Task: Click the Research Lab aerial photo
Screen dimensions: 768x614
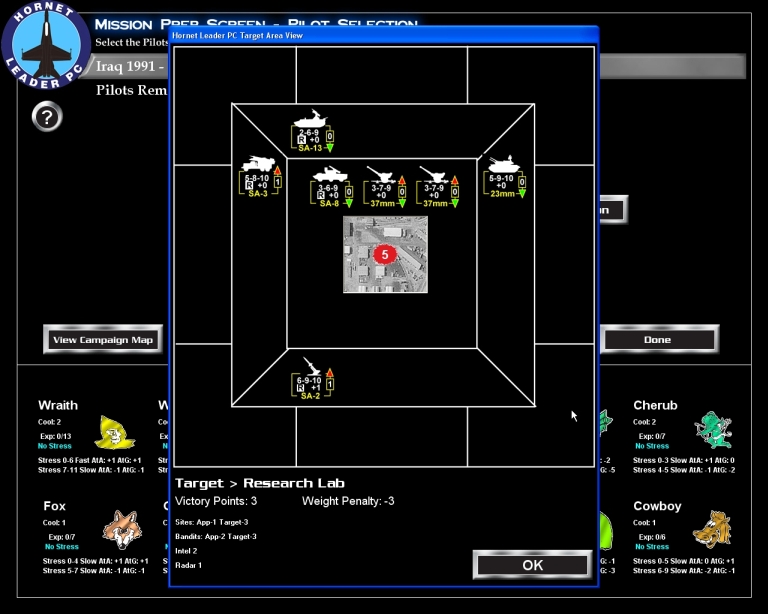Action: pyautogui.click(x=385, y=255)
